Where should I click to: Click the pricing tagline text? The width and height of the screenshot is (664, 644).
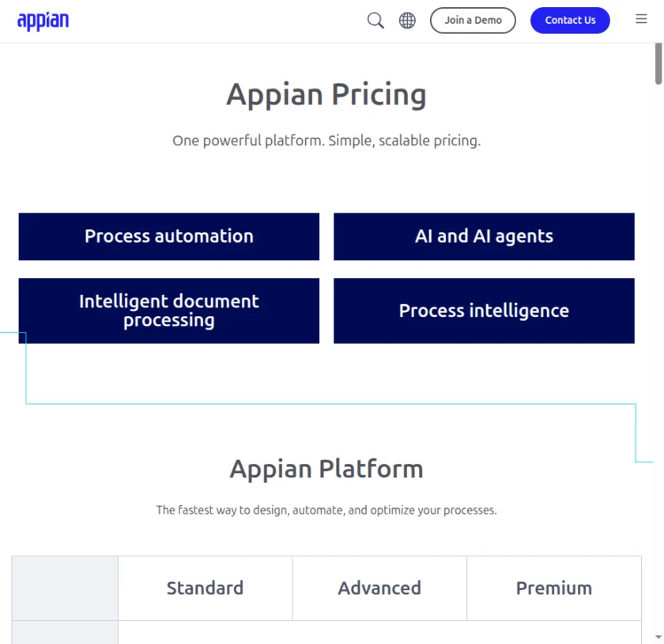[x=326, y=140]
